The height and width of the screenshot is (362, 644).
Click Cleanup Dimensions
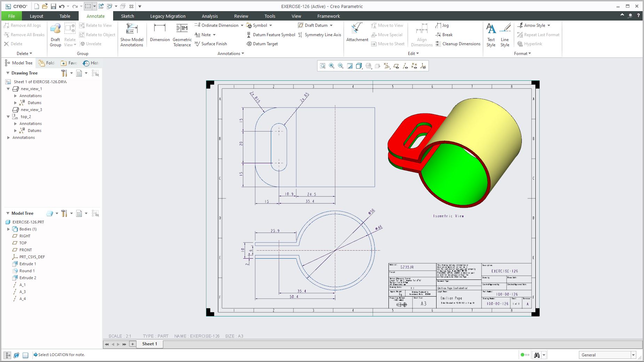[x=458, y=44]
